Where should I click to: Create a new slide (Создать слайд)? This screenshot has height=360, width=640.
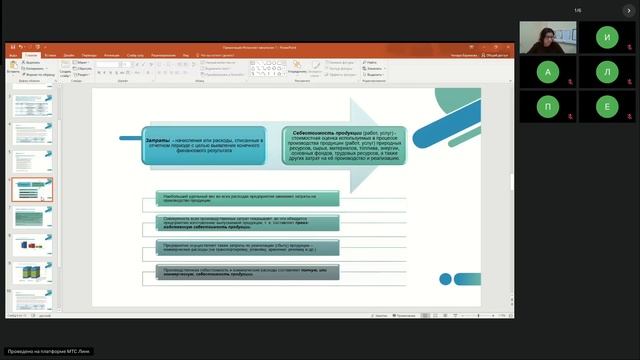click(x=65, y=69)
